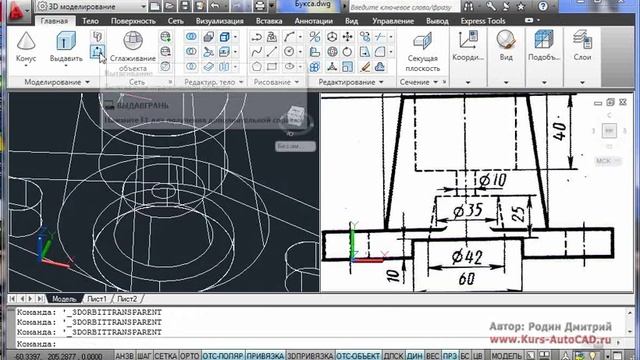Open the Конус primitive dropdown arrow
This screenshot has width=640, height=360.
click(26, 66)
